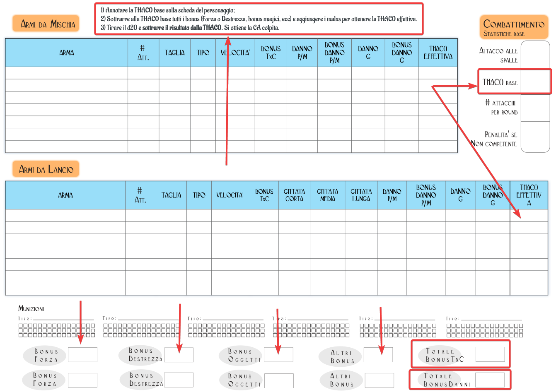
Task: Click the THACO base entry box
Action: 535,82
